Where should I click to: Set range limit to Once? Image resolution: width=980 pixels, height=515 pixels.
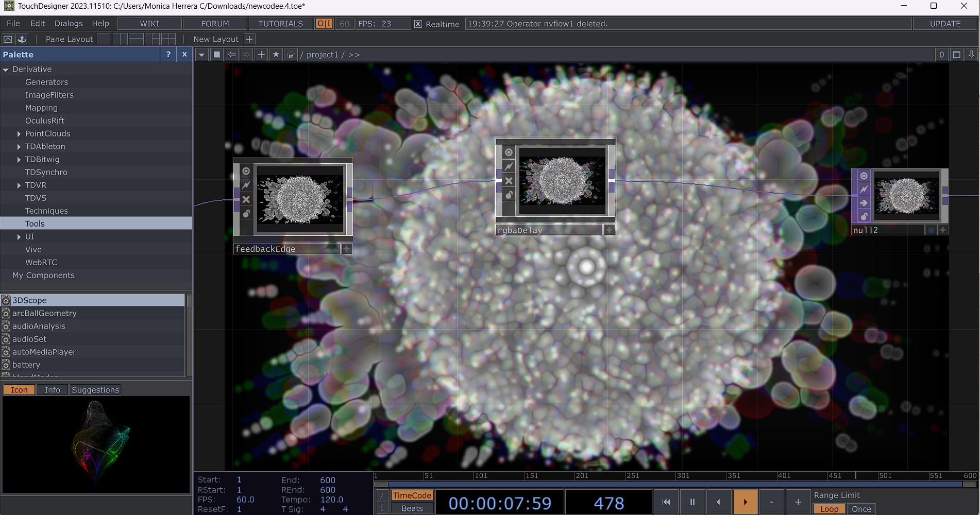coord(861,509)
